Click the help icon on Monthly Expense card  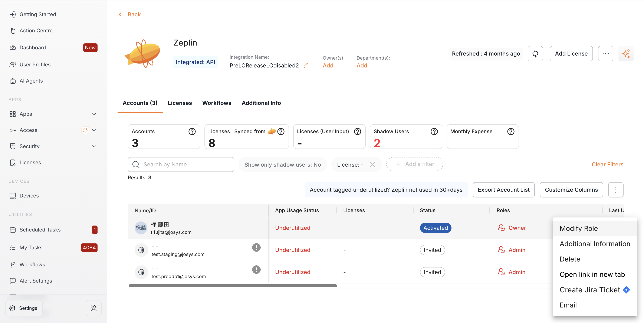[511, 131]
